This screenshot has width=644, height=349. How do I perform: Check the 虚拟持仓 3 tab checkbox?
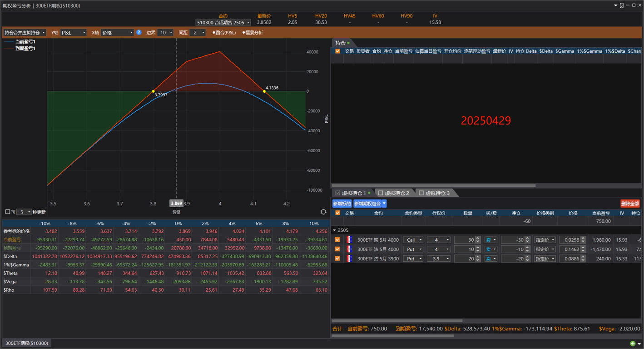pos(421,193)
